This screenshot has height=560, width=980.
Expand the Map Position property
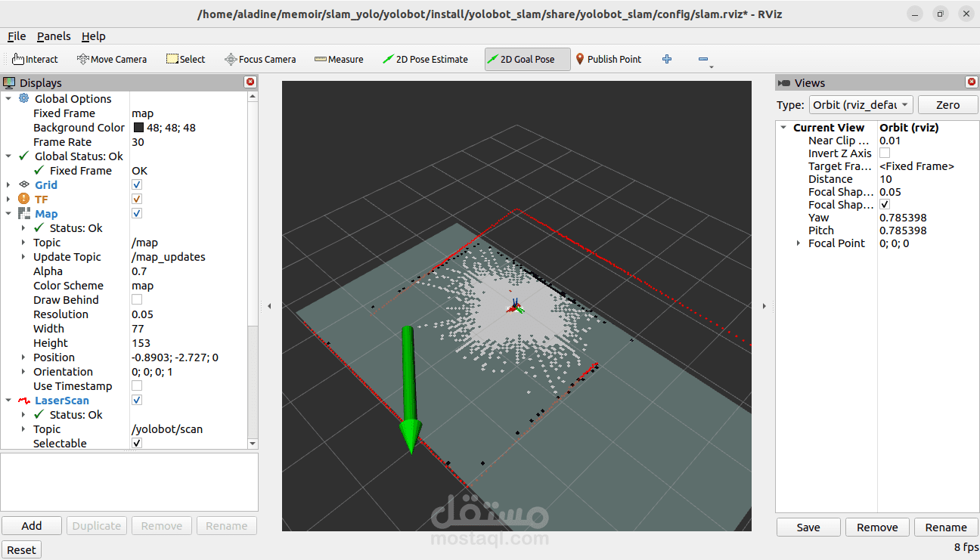23,357
